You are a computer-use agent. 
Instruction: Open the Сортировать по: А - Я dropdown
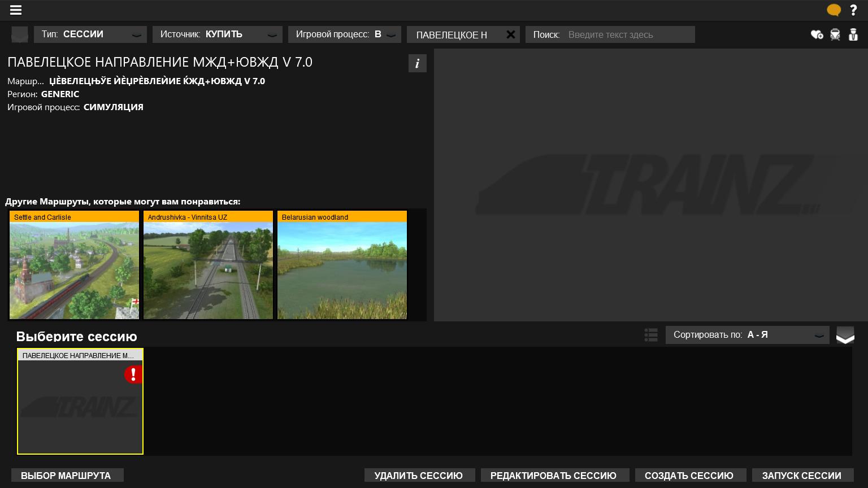click(x=748, y=335)
